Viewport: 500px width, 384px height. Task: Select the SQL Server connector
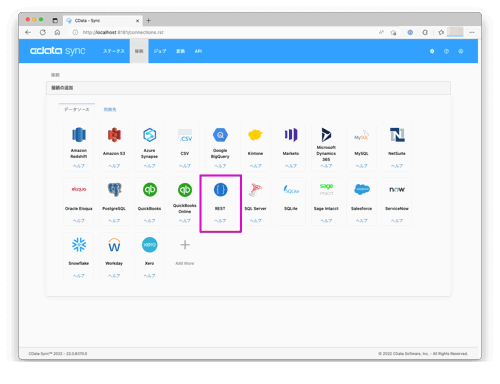tap(255, 190)
